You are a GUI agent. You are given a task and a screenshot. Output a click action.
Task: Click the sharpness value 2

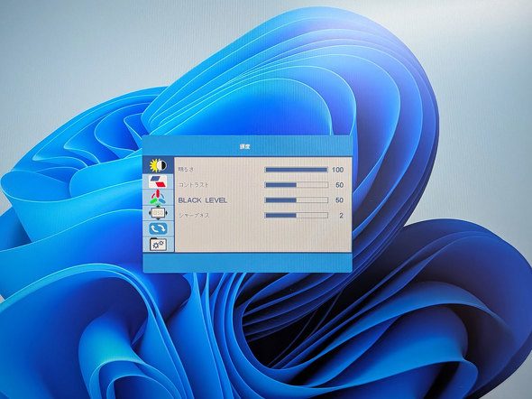click(x=342, y=215)
